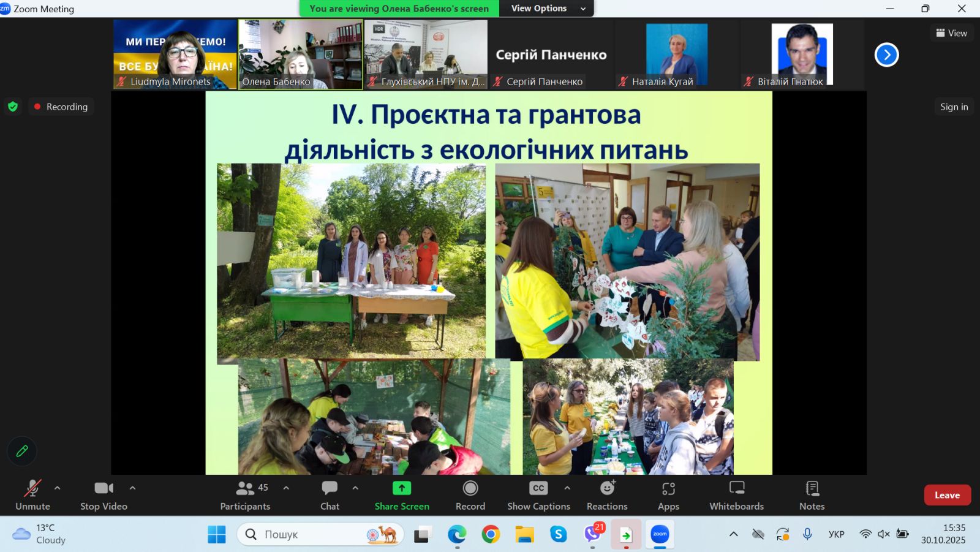
Task: Start recording with the Record button
Action: [x=470, y=495]
